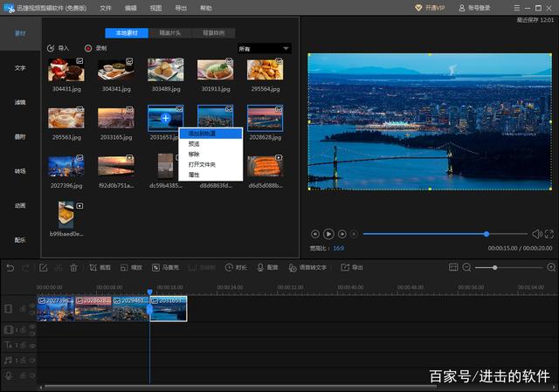Switch to the third media tab beside 精美片头
The image size is (559, 392).
[214, 33]
